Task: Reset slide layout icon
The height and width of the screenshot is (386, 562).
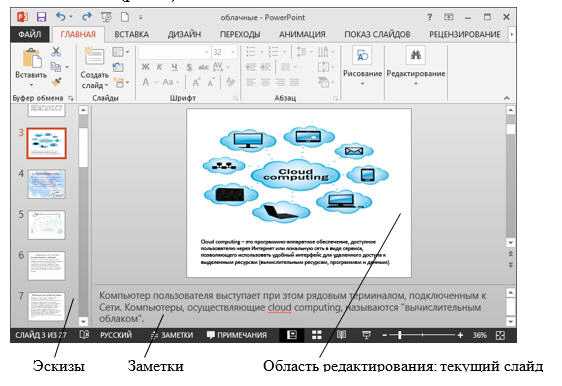Action: click(x=118, y=67)
